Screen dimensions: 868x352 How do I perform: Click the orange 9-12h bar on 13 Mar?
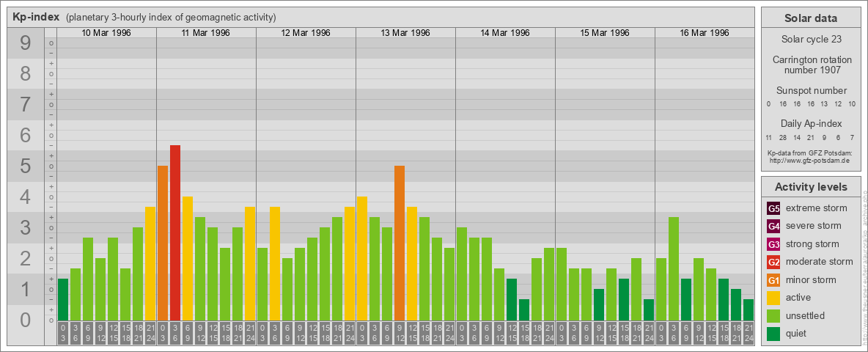coord(399,243)
